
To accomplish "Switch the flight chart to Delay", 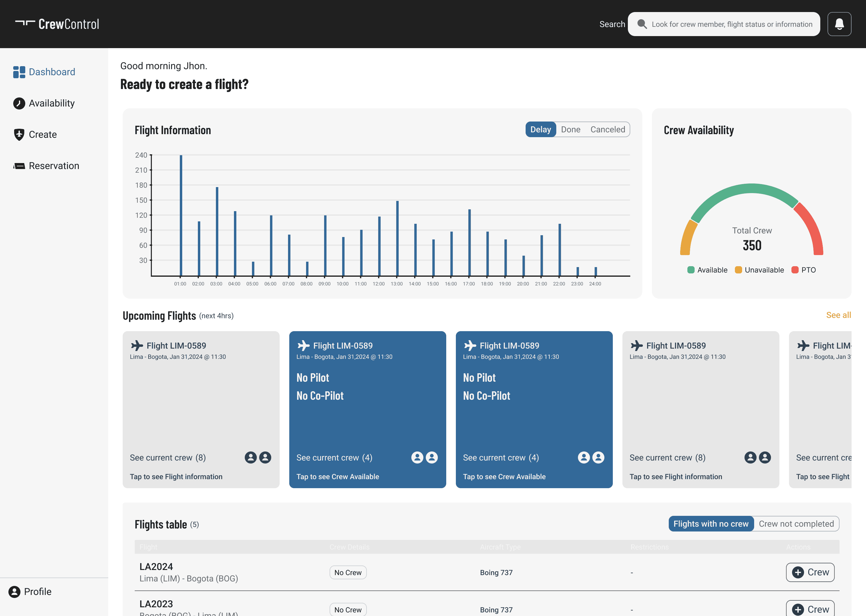I will point(540,129).
